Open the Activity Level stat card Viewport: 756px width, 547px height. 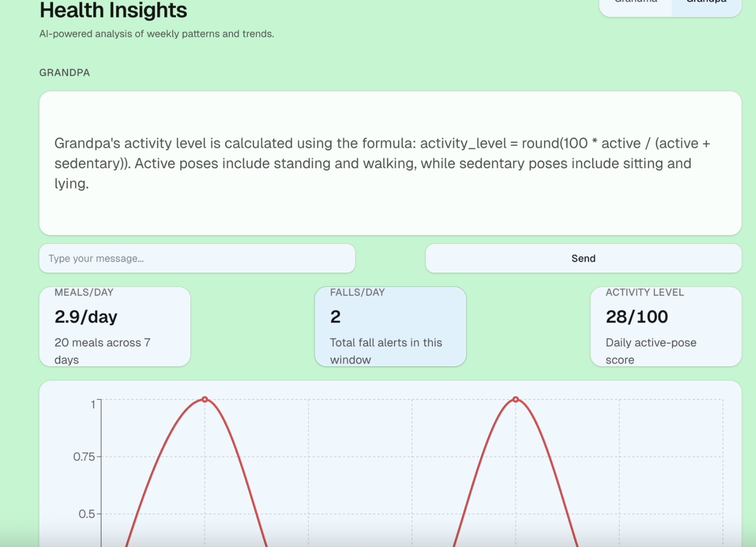pyautogui.click(x=666, y=326)
